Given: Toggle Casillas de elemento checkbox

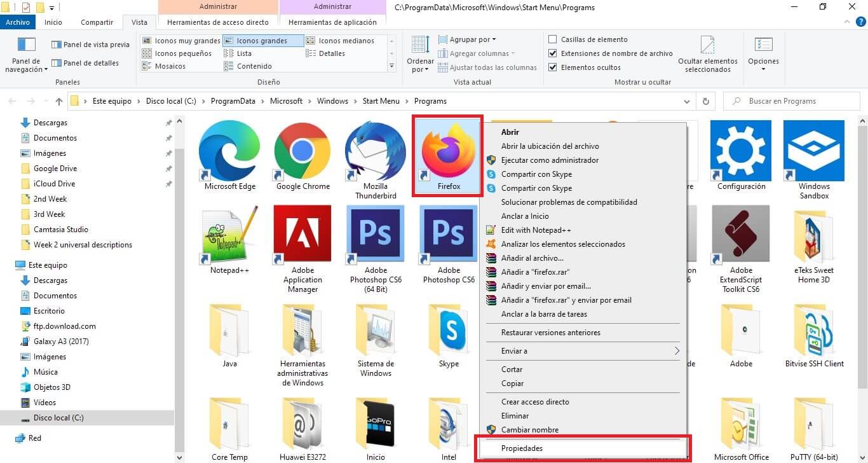Looking at the screenshot, I should point(553,39).
